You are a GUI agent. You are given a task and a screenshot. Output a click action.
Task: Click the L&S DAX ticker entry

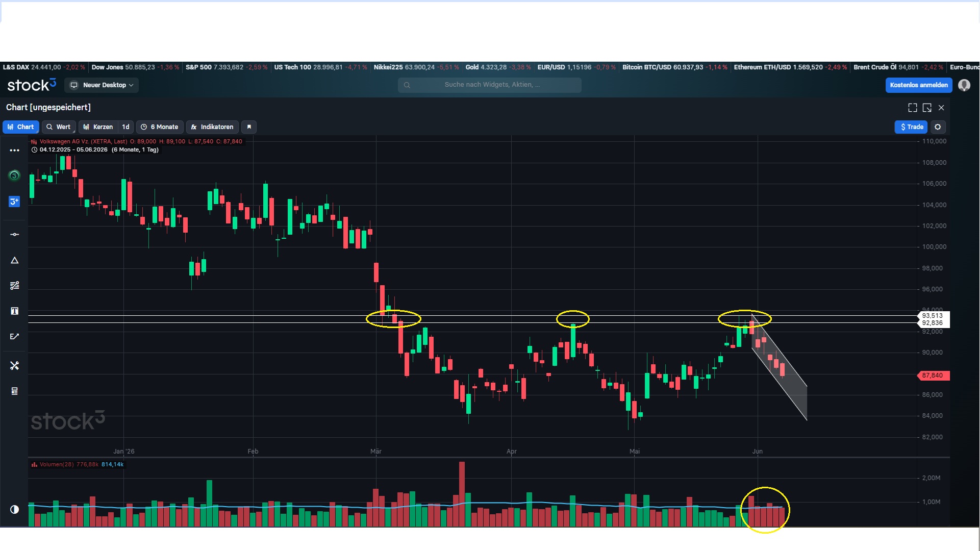(x=44, y=67)
